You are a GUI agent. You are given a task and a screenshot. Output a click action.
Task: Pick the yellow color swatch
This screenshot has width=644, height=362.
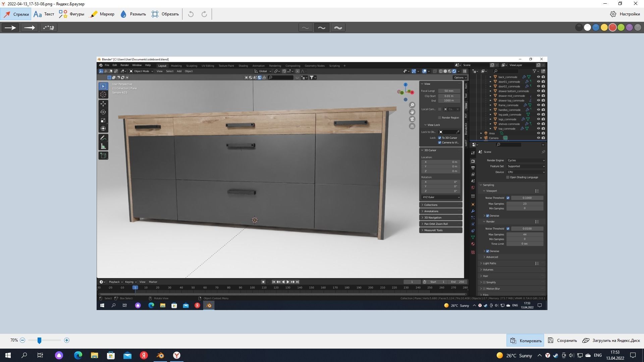pos(604,27)
